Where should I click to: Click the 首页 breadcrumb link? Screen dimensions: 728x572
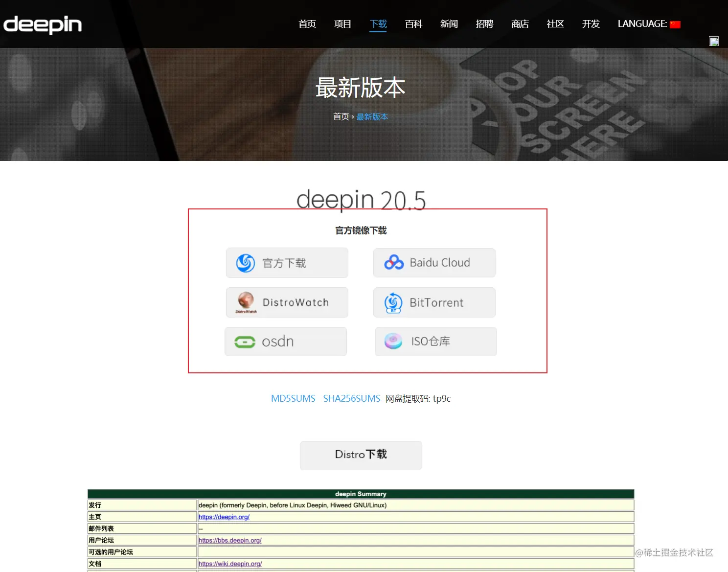[x=341, y=116]
